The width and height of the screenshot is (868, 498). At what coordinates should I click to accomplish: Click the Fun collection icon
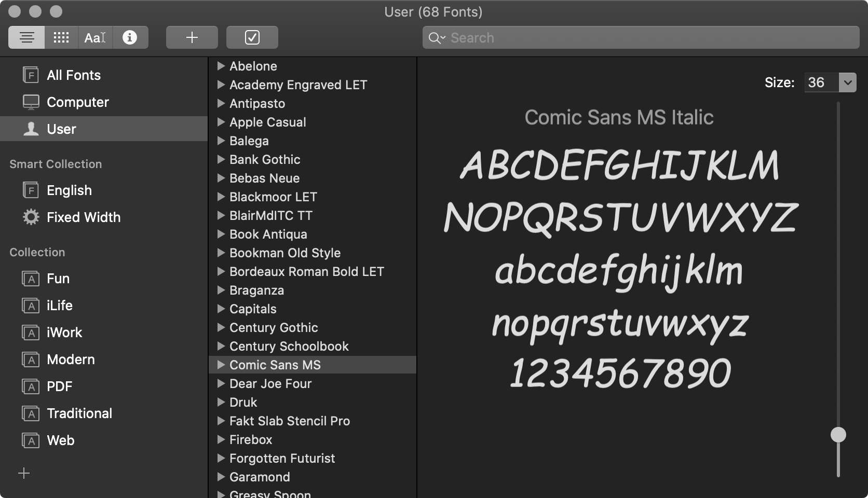click(x=31, y=279)
